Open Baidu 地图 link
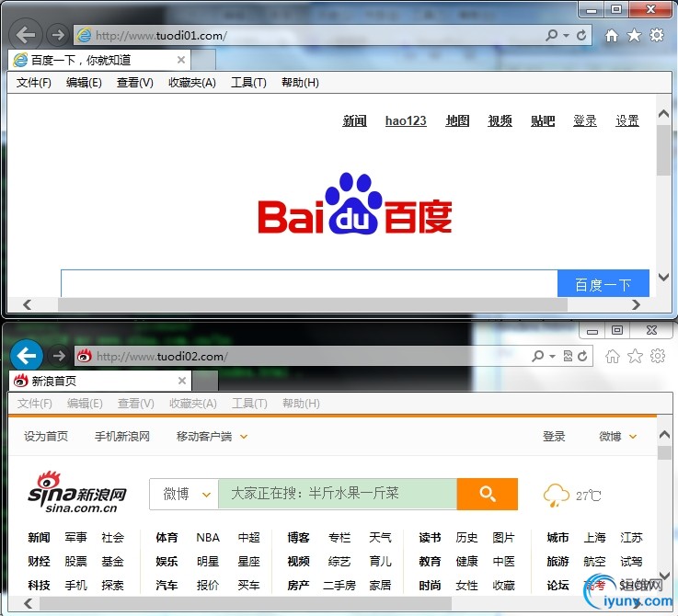Screen dimensions: 678x616 [x=457, y=120]
